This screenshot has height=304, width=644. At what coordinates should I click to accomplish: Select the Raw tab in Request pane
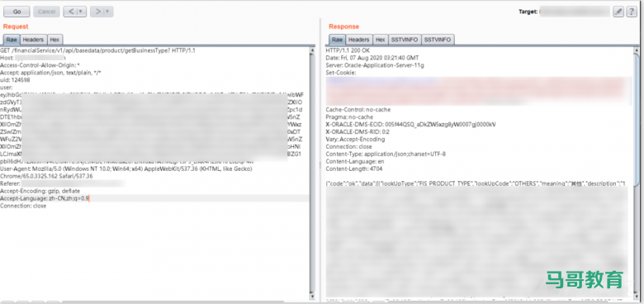click(x=12, y=40)
